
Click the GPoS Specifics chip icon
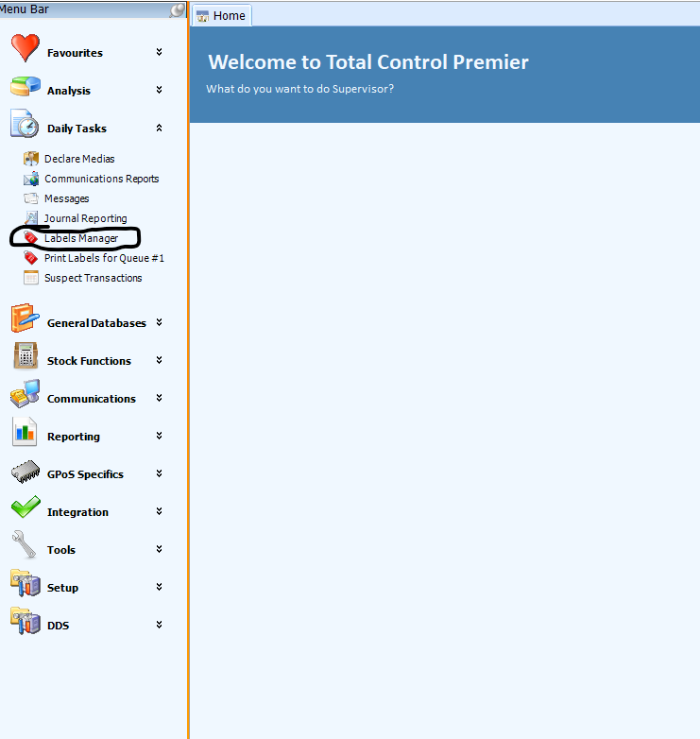pos(26,472)
